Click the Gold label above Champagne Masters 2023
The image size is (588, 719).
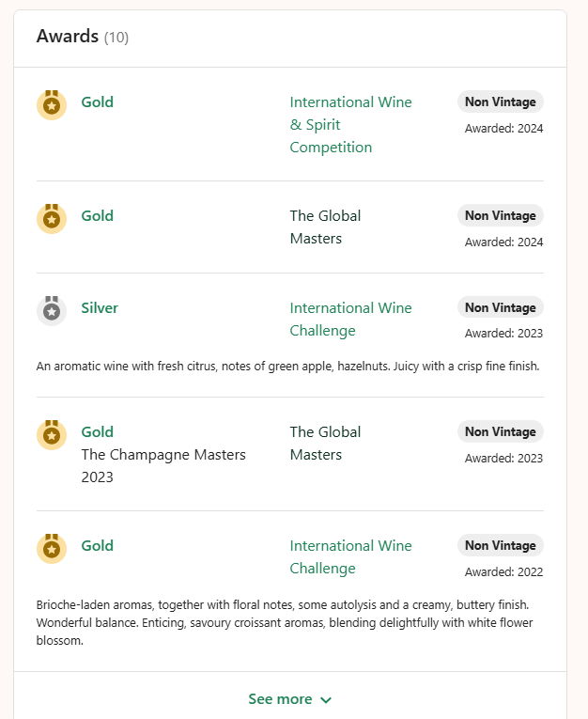(97, 431)
